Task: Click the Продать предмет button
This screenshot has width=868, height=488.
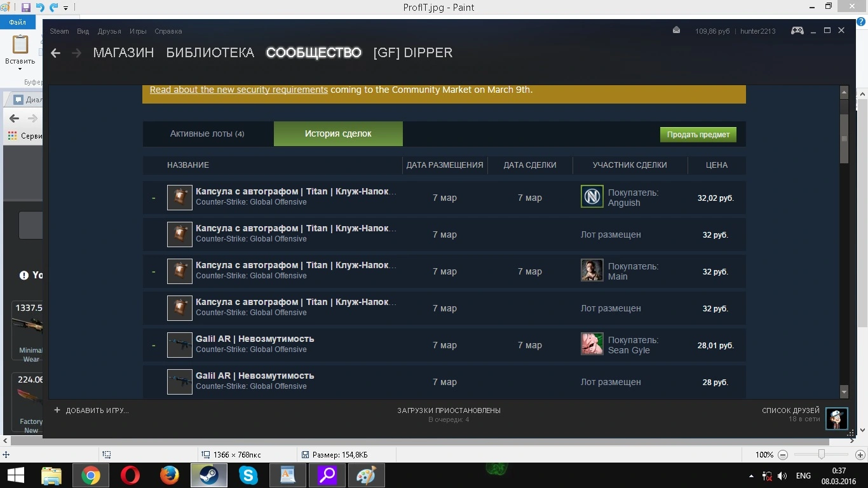Action: pyautogui.click(x=698, y=135)
